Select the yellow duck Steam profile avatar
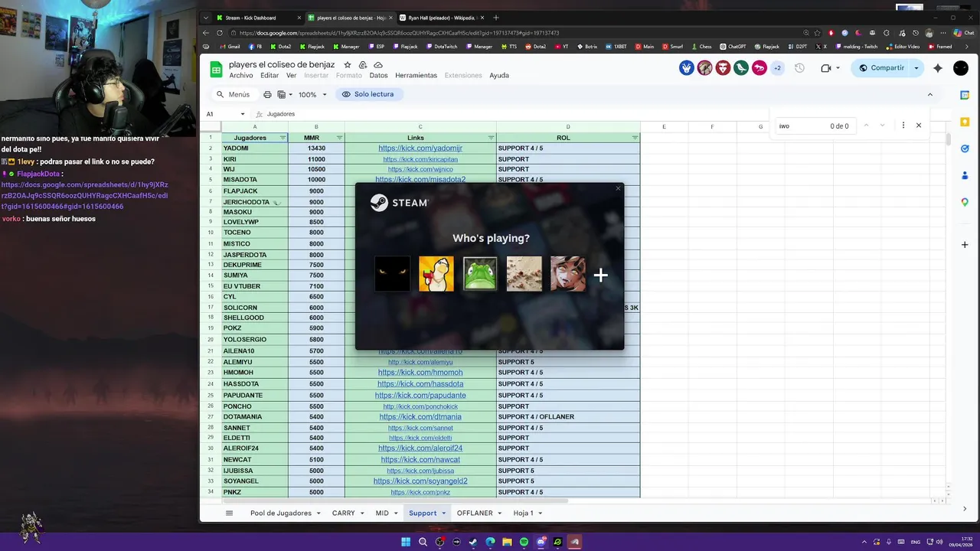 436,274
